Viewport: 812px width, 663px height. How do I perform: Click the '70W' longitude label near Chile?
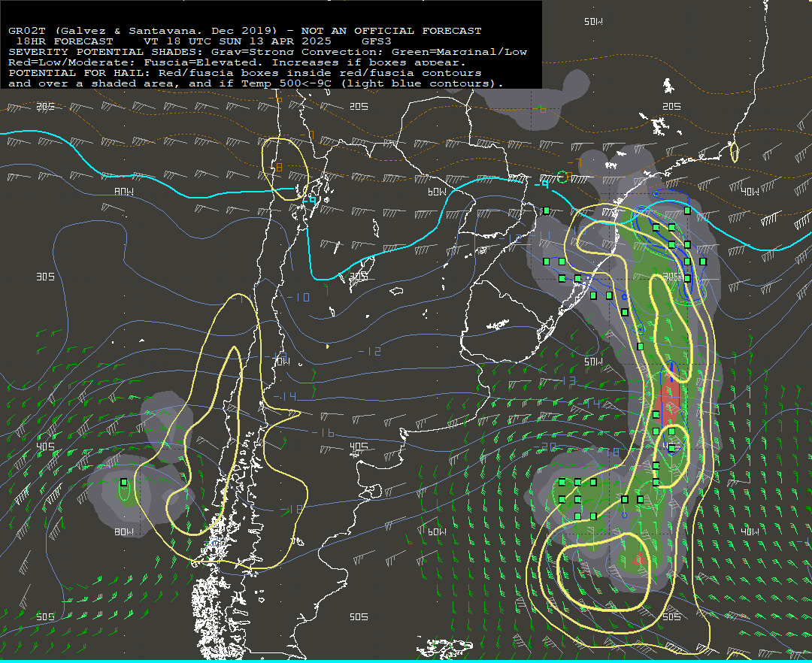tap(280, 362)
